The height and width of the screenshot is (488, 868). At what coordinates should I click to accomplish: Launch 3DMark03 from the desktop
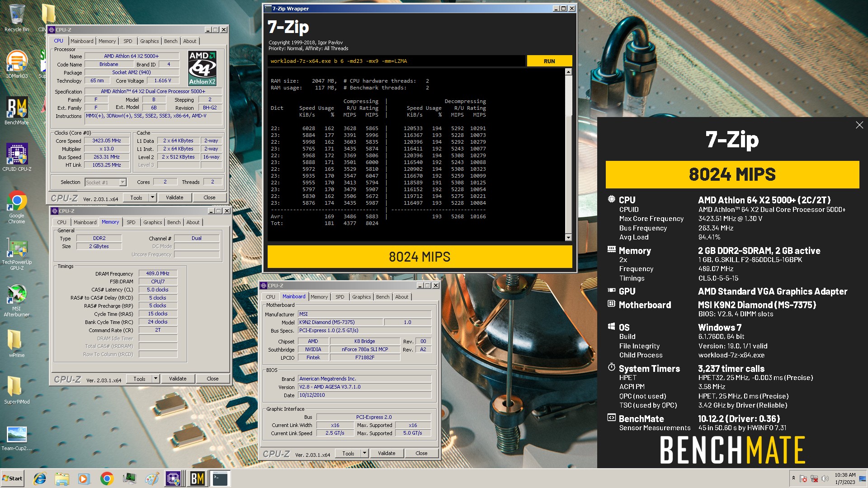[17, 64]
